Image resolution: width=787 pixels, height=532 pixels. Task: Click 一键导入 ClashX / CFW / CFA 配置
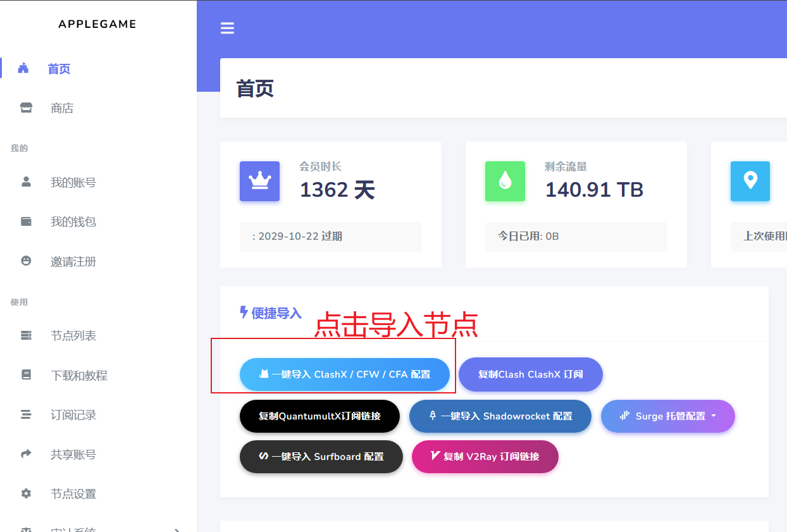[x=344, y=374]
